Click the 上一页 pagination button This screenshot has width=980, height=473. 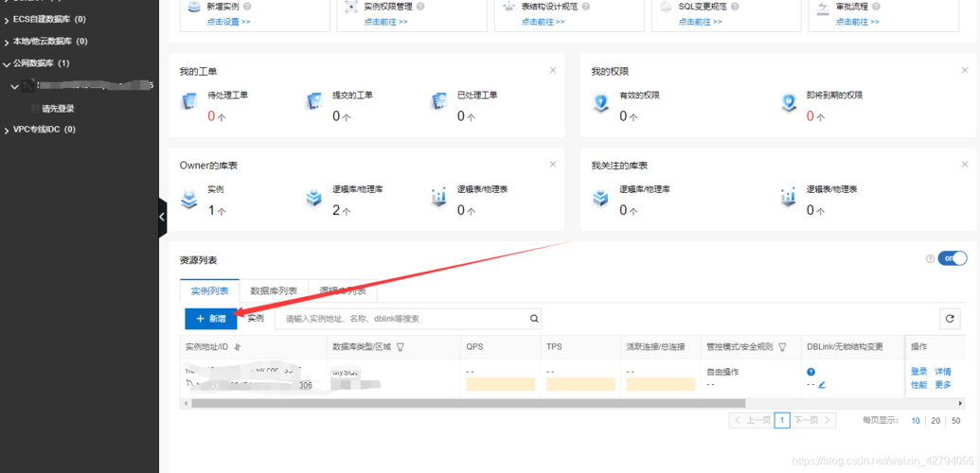click(x=751, y=421)
